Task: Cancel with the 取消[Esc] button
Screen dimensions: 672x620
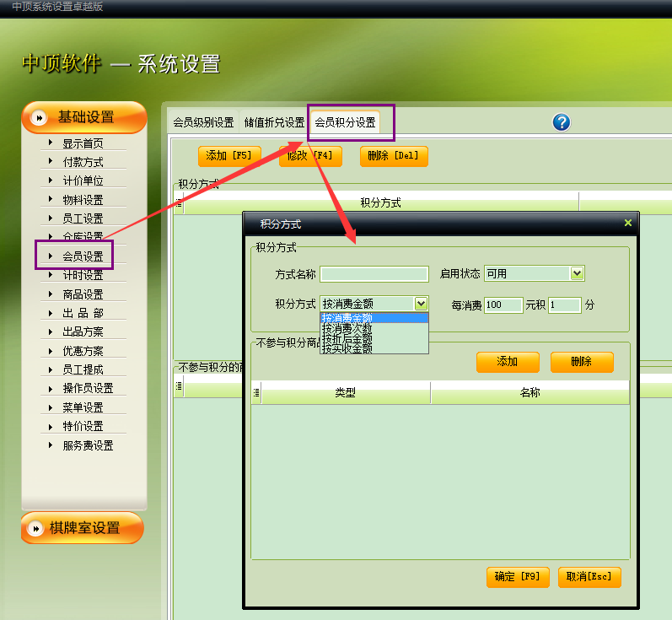Action: pyautogui.click(x=589, y=577)
